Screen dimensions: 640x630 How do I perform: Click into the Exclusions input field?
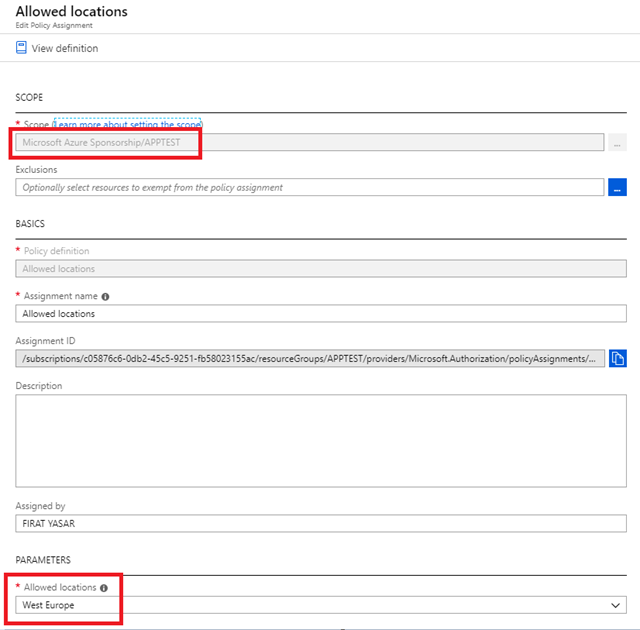point(310,187)
